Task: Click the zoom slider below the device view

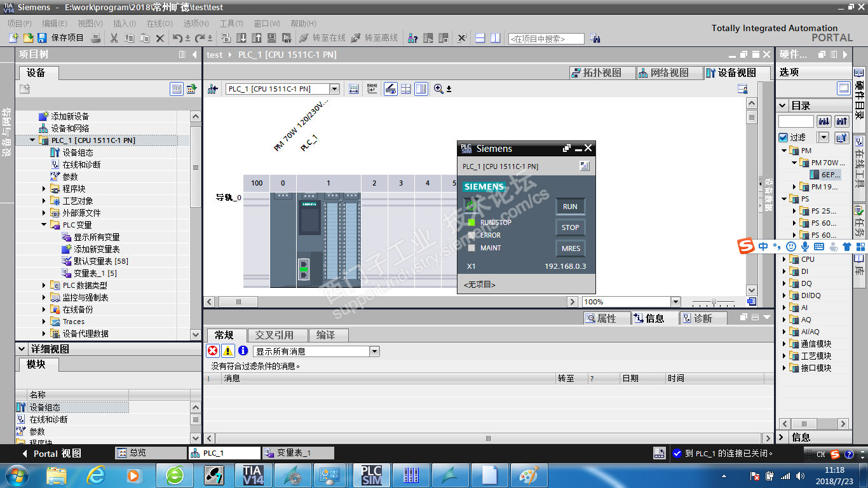Action: pyautogui.click(x=714, y=302)
